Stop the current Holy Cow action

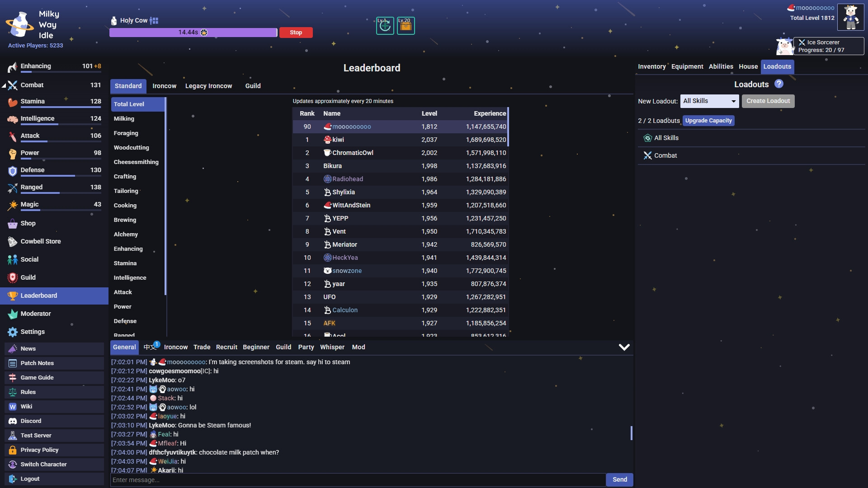296,33
